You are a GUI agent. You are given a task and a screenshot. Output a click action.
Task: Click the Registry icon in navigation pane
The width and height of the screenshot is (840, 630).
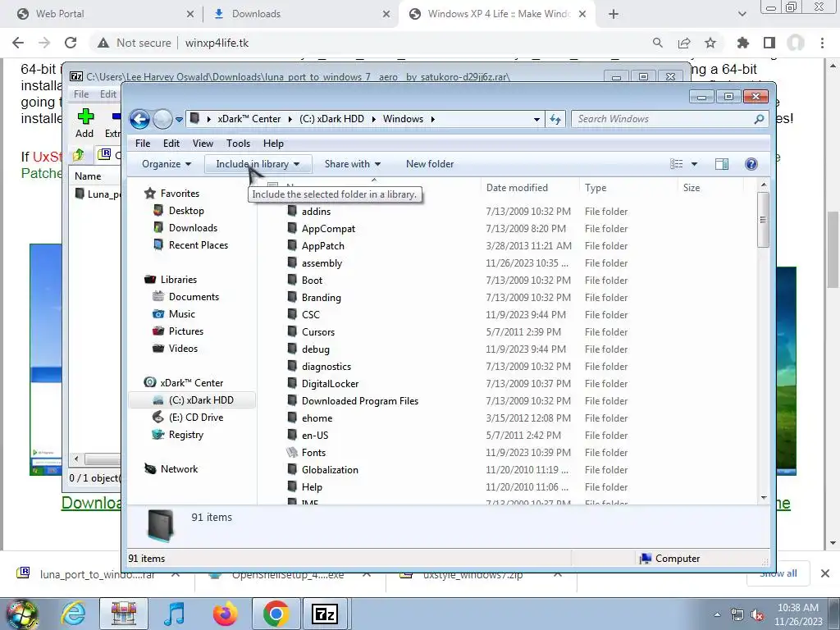(158, 434)
